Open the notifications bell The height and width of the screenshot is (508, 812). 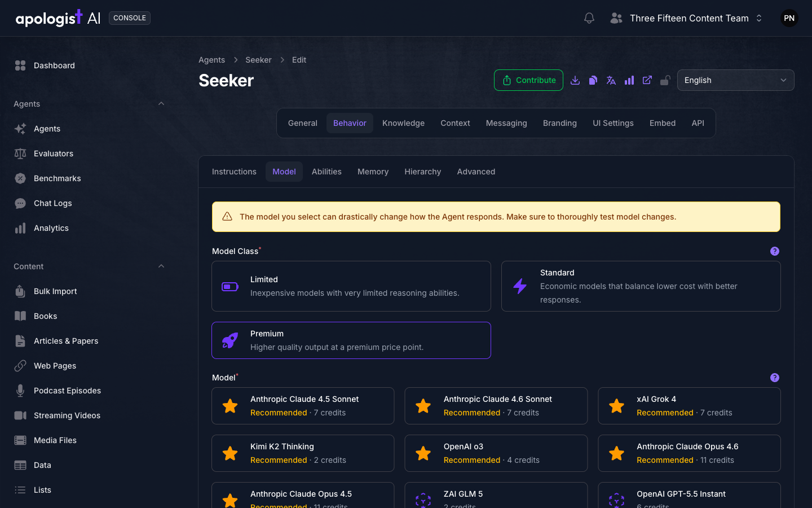(589, 18)
